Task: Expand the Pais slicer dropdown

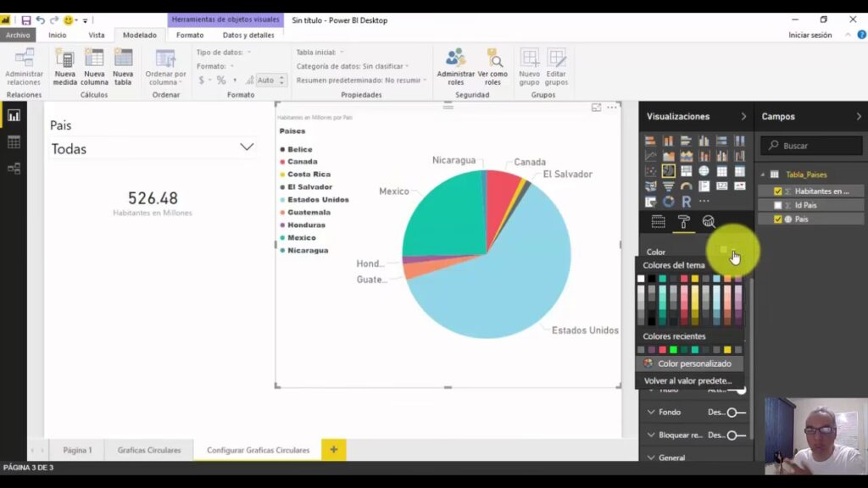Action: [x=247, y=147]
